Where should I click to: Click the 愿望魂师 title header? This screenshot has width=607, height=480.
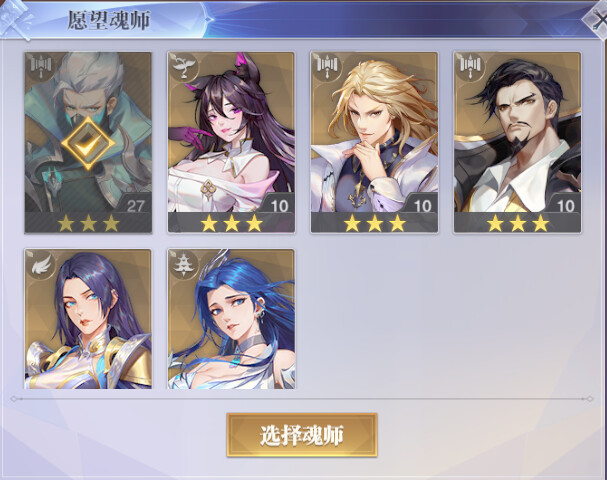109,20
